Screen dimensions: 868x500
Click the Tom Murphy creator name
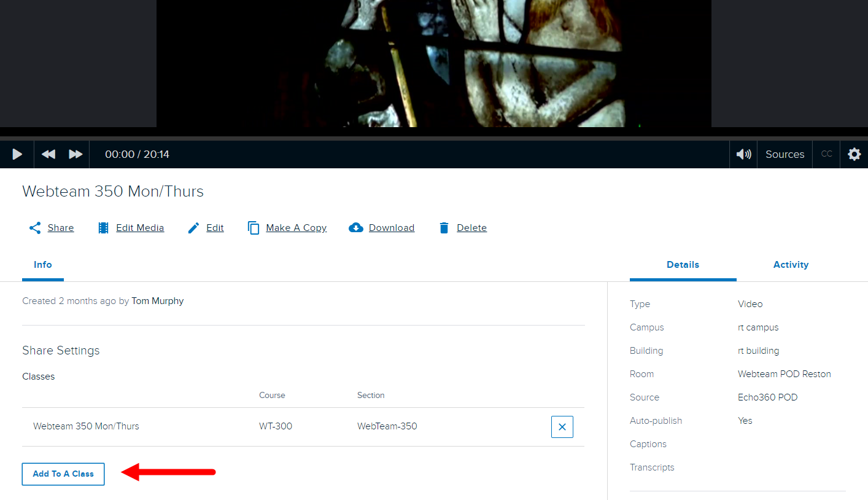tap(157, 301)
